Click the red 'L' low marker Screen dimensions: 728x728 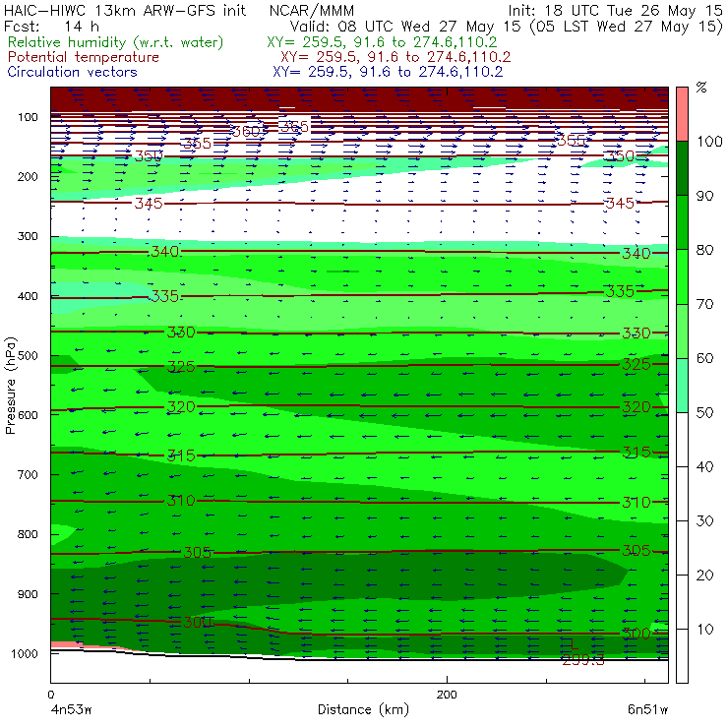[574, 643]
